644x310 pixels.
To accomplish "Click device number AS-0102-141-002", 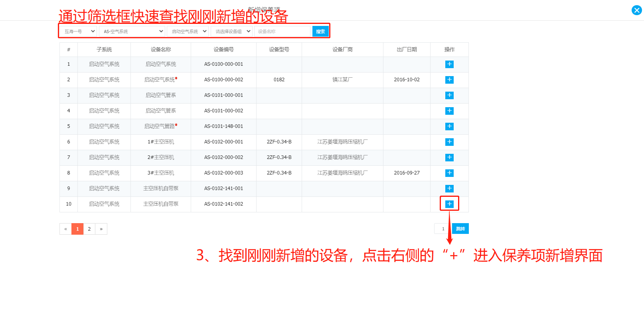I will point(223,204).
